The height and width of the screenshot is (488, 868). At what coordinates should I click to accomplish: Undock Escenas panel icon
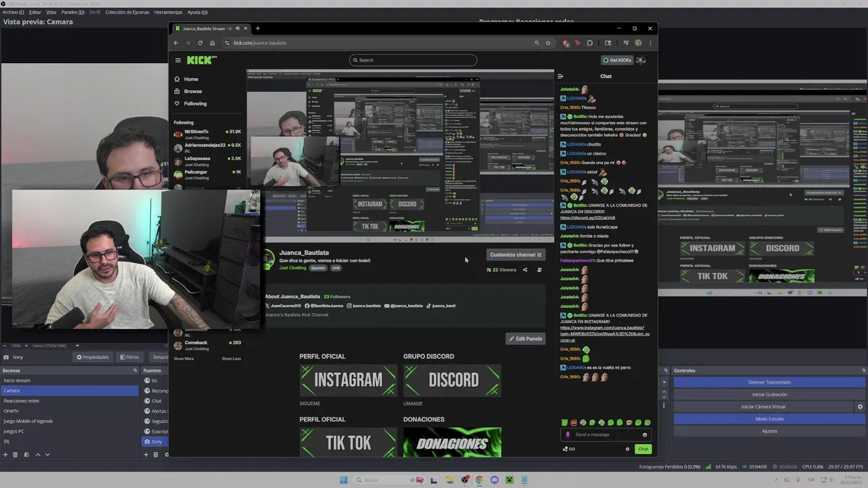coord(135,371)
